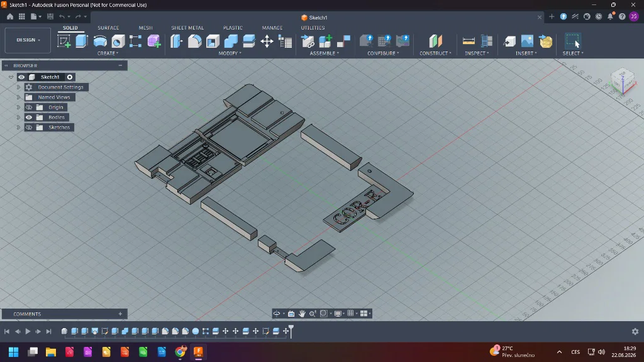Screen dimensions: 644x362
Task: Hide the Bodies folder
Action: coord(29,118)
